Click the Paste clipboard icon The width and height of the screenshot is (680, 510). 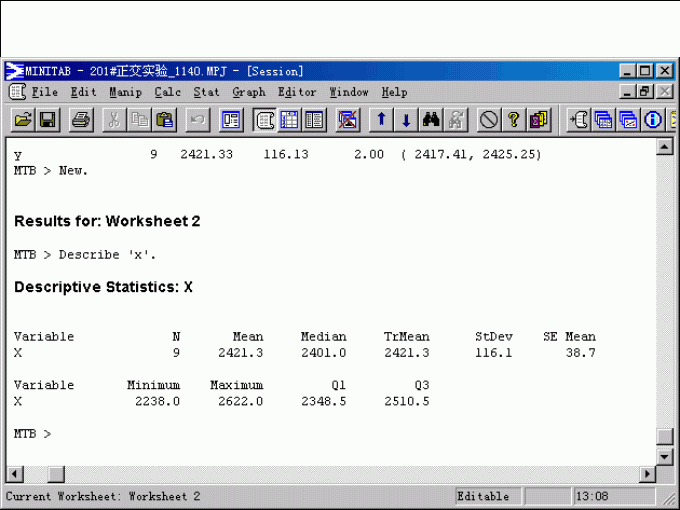click(x=165, y=120)
